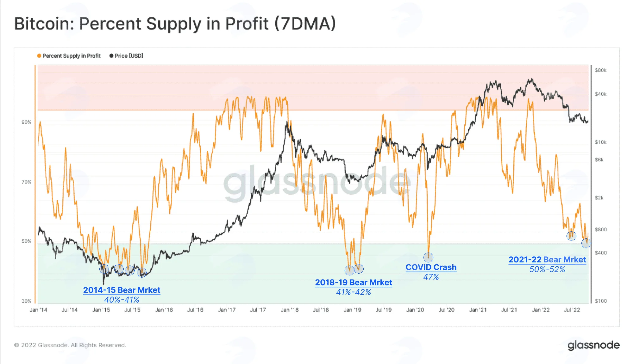Select the 2021-22 Bear Mrket annotation label
The height and width of the screenshot is (364, 633).
click(x=547, y=260)
